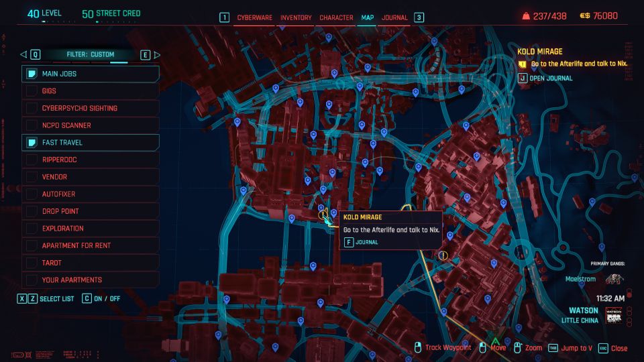This screenshot has width=644, height=362.
Task: Click the Q key filter icon
Action: click(x=36, y=54)
